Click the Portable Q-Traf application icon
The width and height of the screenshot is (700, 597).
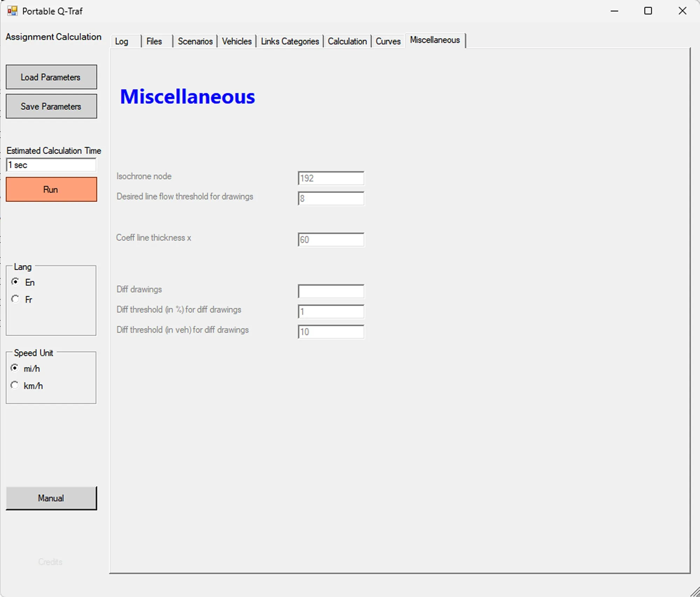pos(12,11)
